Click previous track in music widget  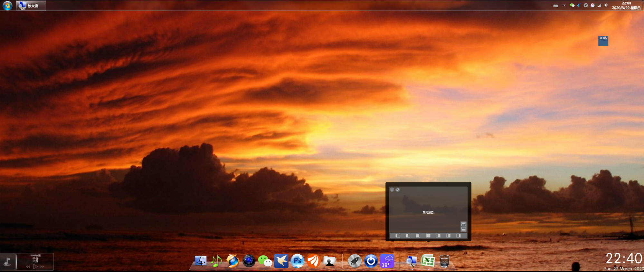pyautogui.click(x=28, y=267)
